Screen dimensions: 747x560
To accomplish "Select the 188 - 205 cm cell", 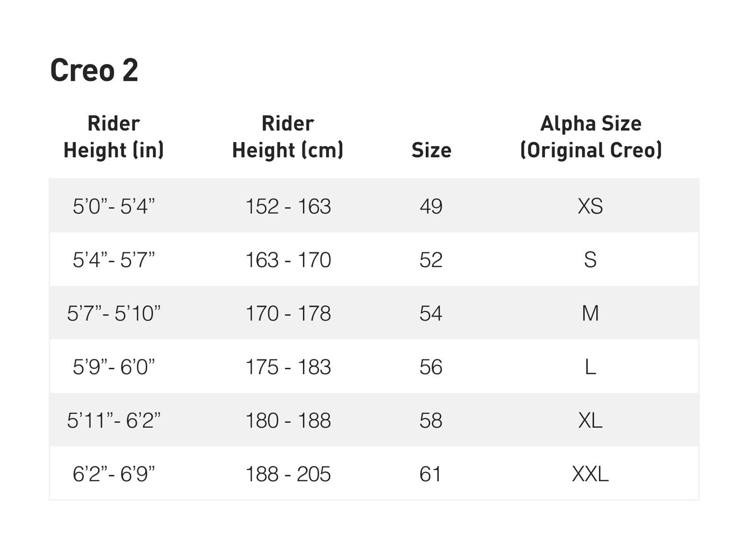I will click(x=288, y=474).
